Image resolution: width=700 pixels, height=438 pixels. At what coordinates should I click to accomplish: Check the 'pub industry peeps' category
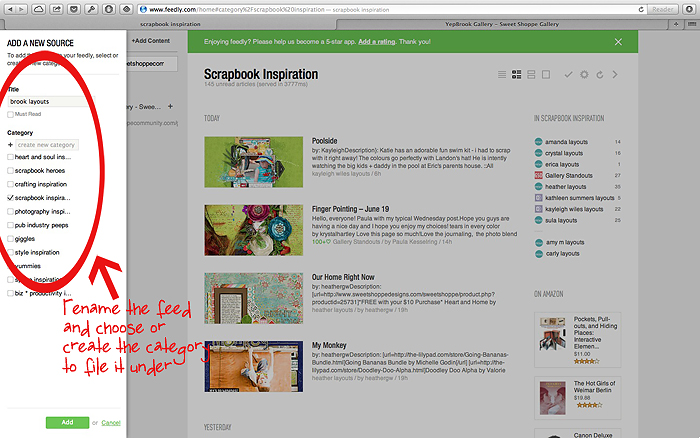[x=10, y=225]
